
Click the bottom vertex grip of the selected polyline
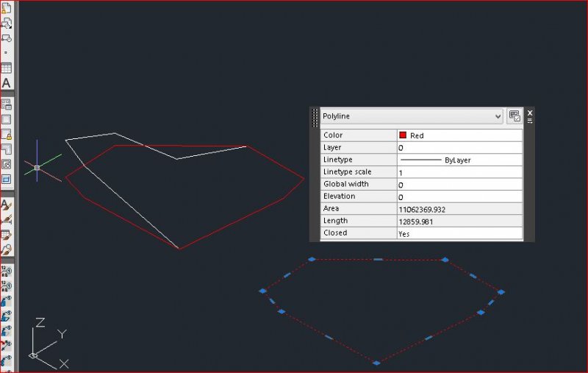[376, 363]
